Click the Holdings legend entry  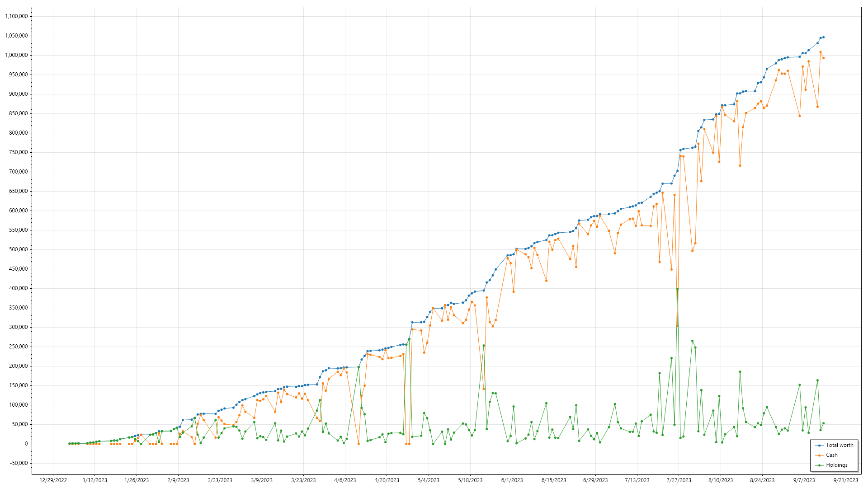(x=831, y=465)
